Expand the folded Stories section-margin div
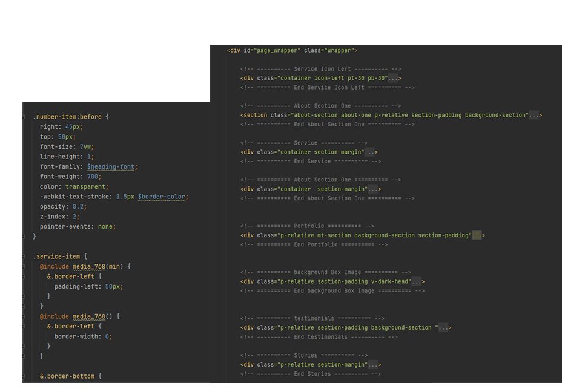 pyautogui.click(x=374, y=365)
